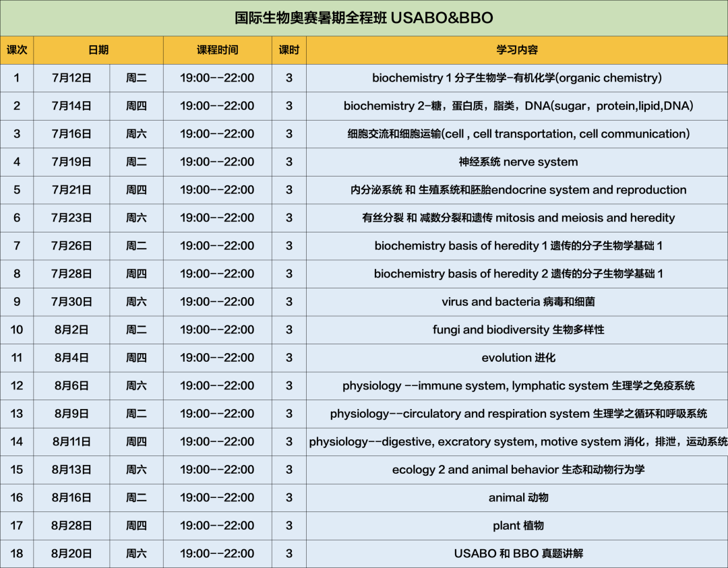728x568 pixels.
Task: Click the date cell 7月21日
Action: (71, 190)
